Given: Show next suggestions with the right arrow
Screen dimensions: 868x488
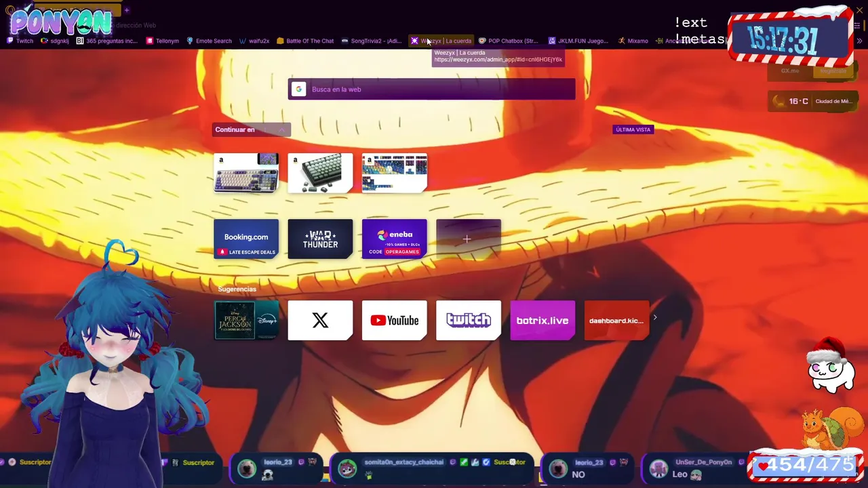Looking at the screenshot, I should tap(655, 317).
